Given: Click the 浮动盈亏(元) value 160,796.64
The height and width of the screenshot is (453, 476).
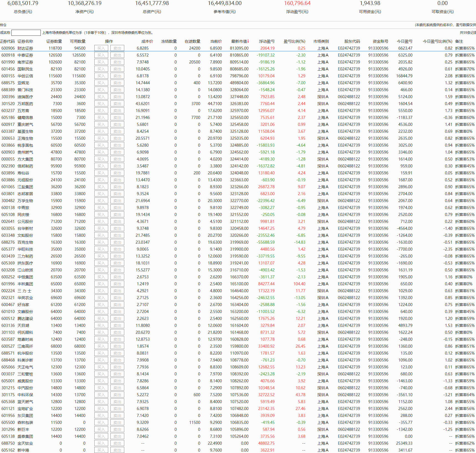Looking at the screenshot, I should point(297,3).
